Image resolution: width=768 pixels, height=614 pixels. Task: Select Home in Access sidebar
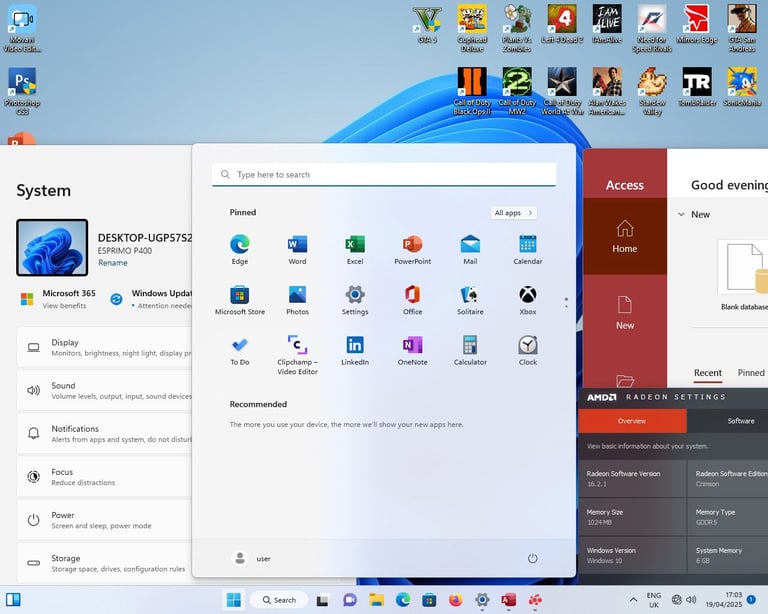pos(624,236)
